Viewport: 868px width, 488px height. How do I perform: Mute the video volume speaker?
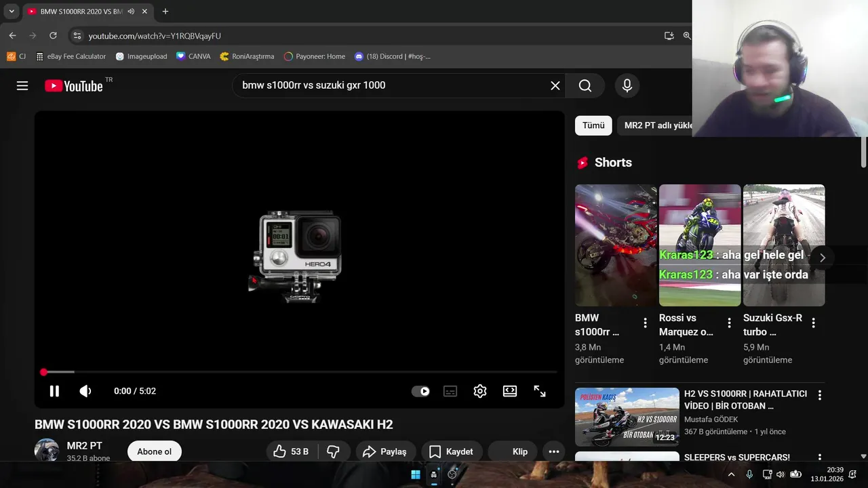[x=85, y=391]
